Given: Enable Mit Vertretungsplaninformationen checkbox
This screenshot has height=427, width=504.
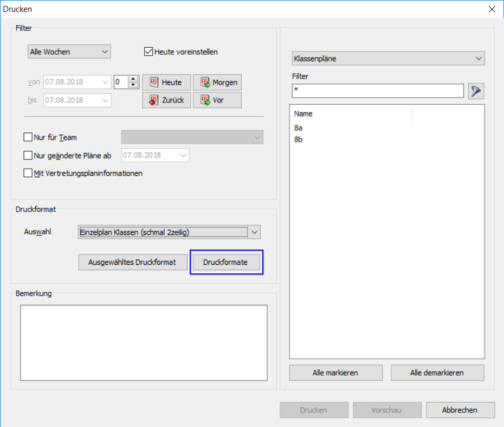Looking at the screenshot, I should 28,173.
